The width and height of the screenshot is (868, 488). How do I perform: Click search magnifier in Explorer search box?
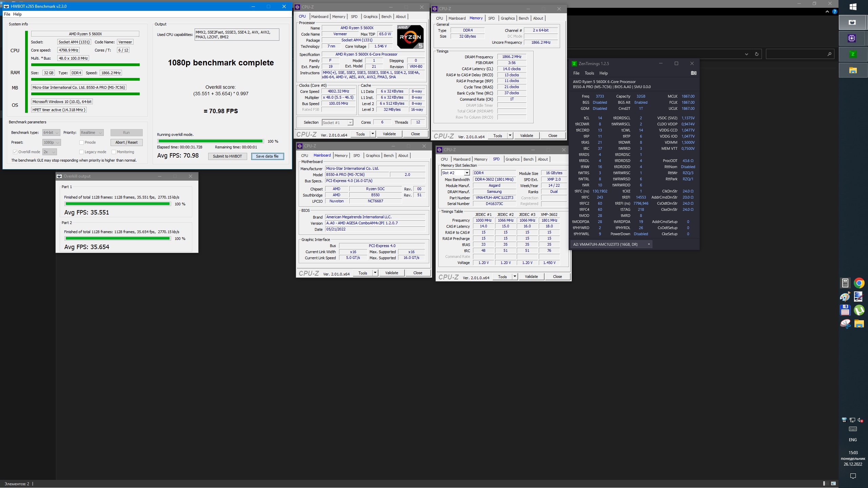coord(829,54)
